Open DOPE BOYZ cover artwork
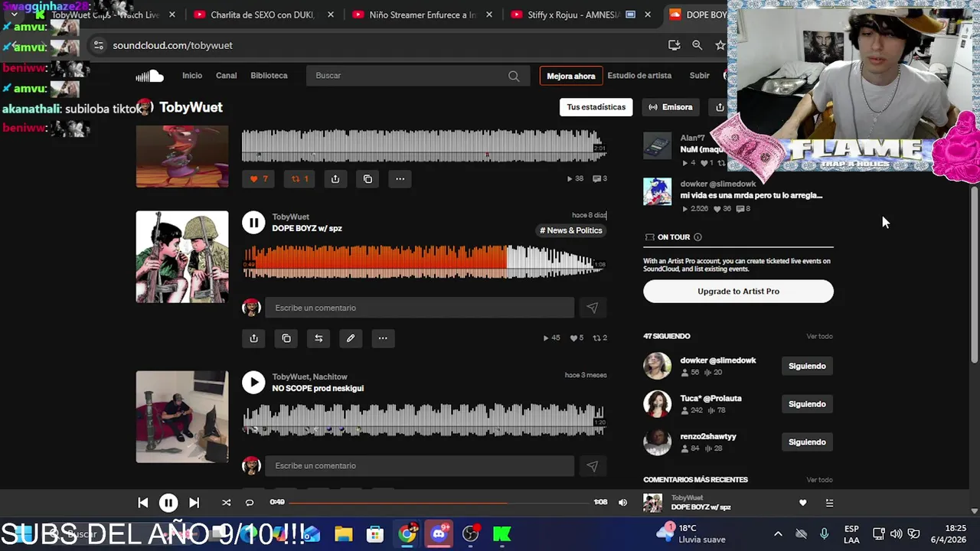Screen dimensions: 980x551 182,257
